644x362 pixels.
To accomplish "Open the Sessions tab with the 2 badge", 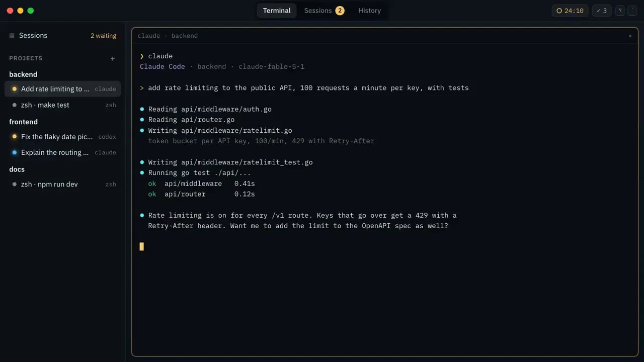I will tap(324, 11).
